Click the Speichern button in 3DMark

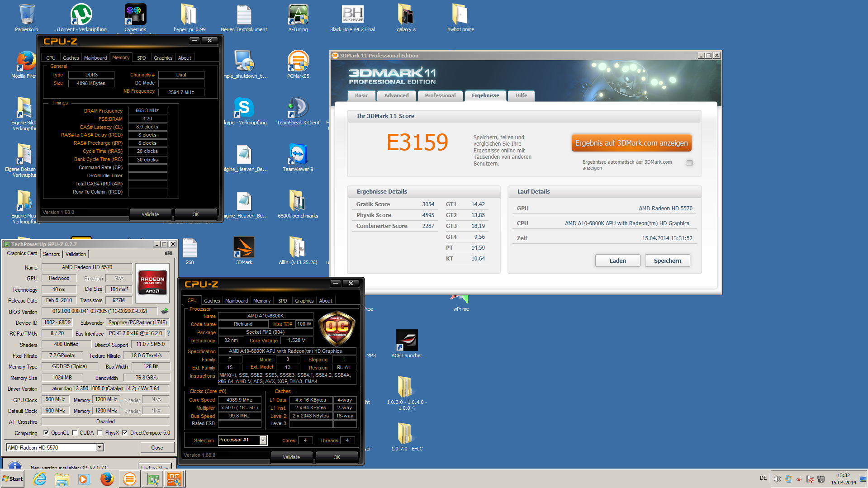pos(667,261)
